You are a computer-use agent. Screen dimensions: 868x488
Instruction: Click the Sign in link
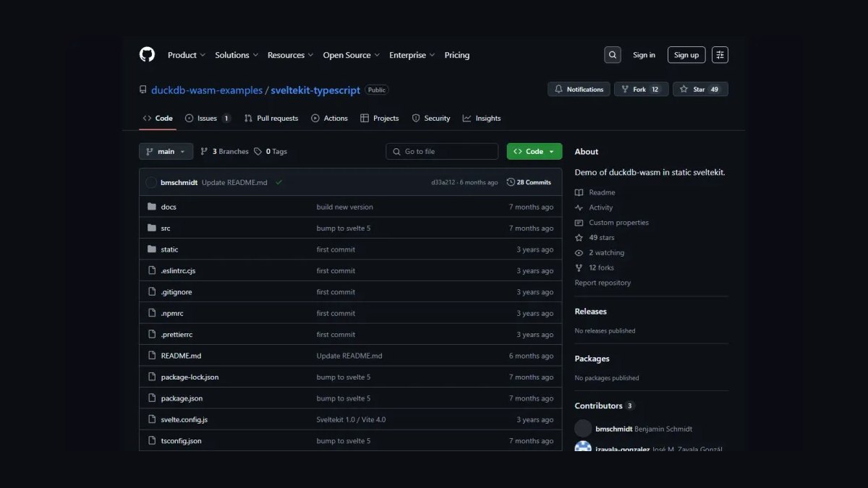(644, 55)
